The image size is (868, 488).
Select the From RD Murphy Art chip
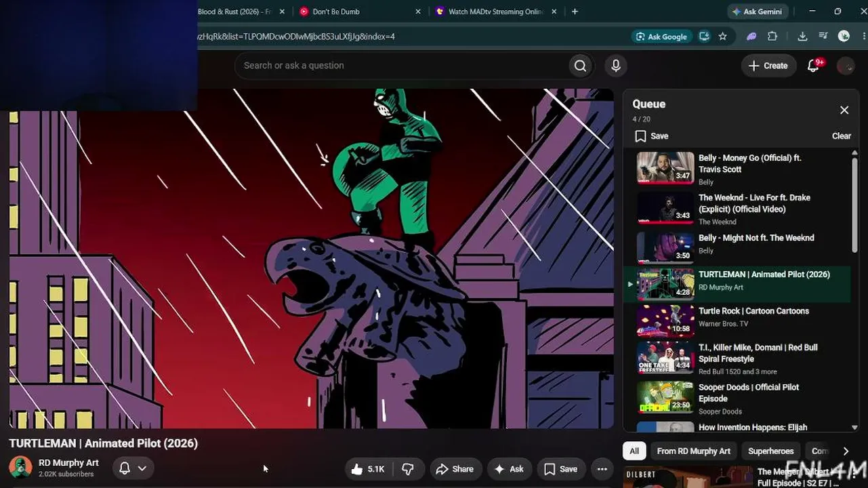[693, 451]
